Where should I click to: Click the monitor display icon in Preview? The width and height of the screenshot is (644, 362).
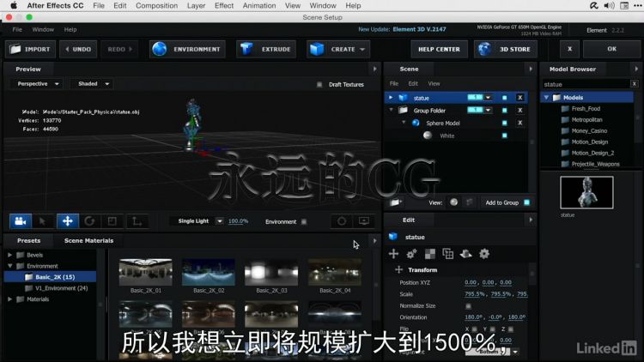(x=364, y=221)
